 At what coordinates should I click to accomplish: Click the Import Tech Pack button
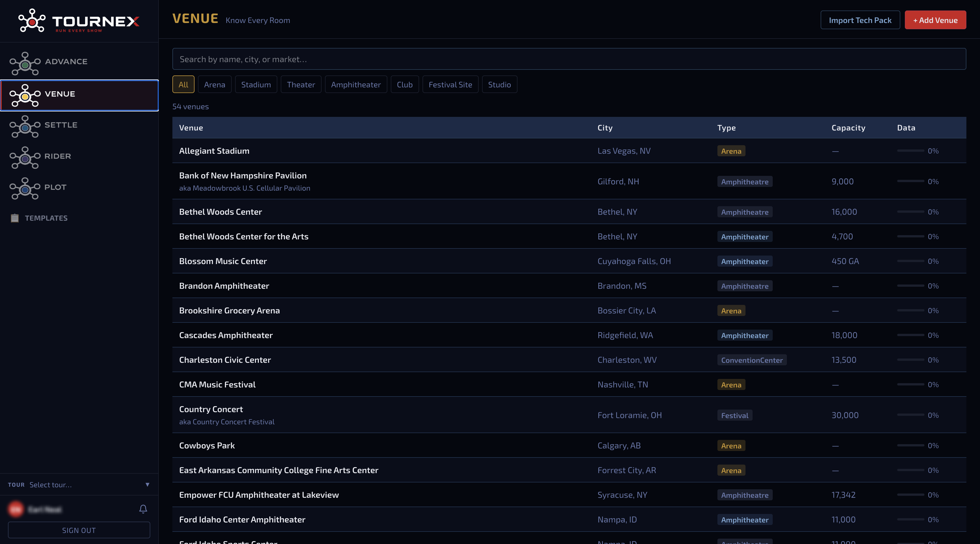click(x=860, y=20)
